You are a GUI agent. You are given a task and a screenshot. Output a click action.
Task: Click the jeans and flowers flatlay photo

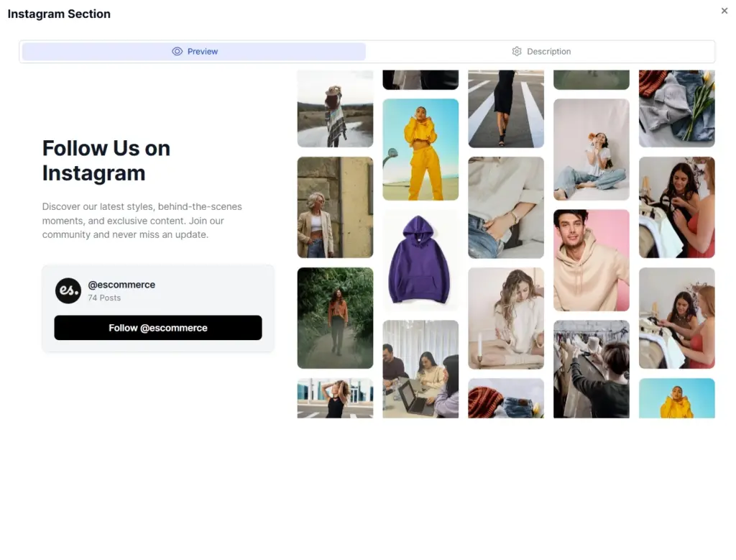[x=676, y=108]
